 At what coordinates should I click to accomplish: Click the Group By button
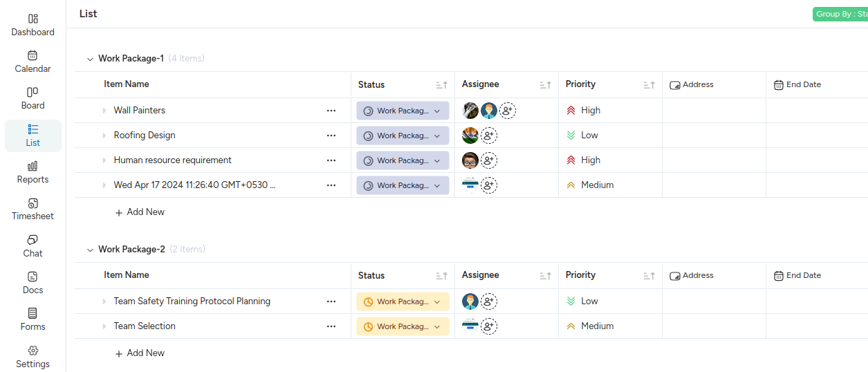[x=840, y=14]
